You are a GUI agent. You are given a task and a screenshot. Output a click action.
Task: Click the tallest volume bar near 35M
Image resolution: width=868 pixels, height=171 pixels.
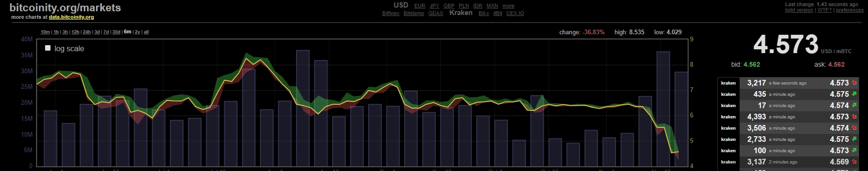point(303,108)
